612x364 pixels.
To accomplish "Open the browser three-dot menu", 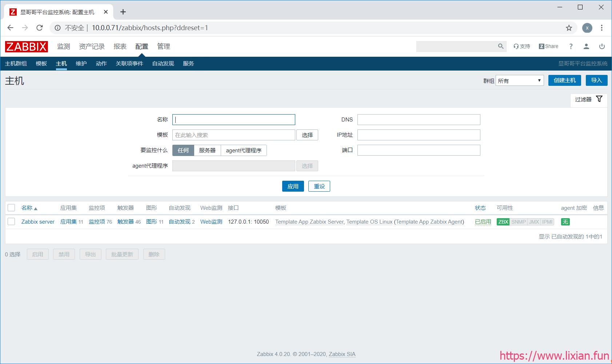I will 602,28.
